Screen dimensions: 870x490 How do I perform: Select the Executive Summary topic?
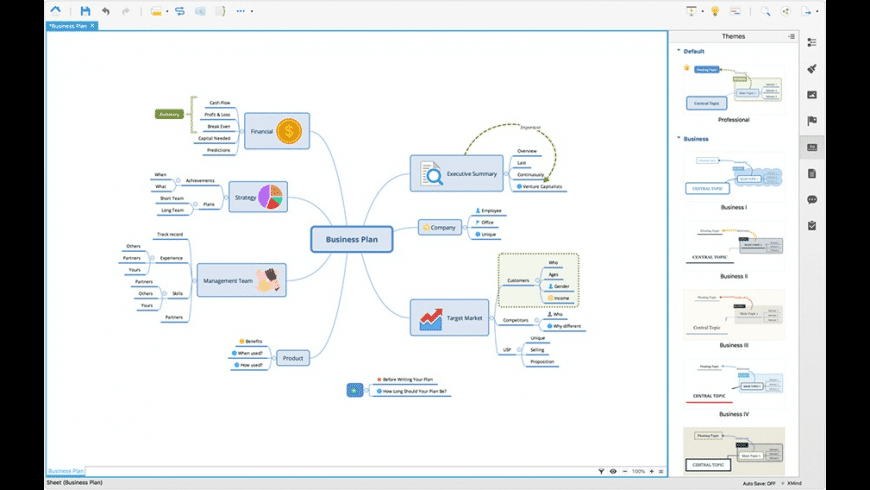click(457, 174)
